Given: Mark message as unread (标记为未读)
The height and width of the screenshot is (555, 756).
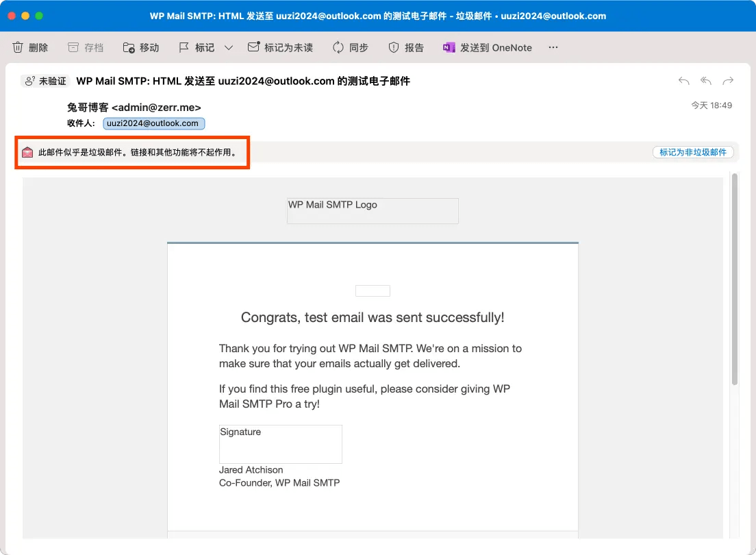Looking at the screenshot, I should (253, 47).
